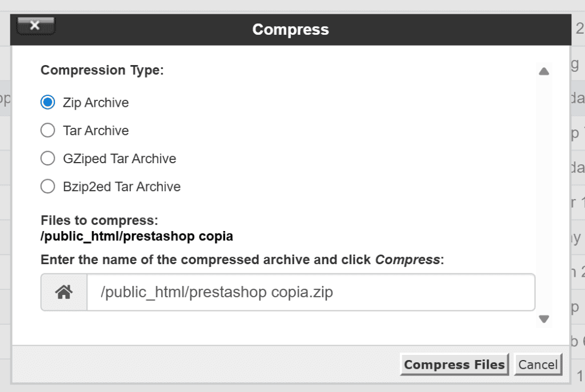The image size is (585, 392).
Task: Enable the Bzip2ed Tar Archive radio button
Action: coord(47,187)
